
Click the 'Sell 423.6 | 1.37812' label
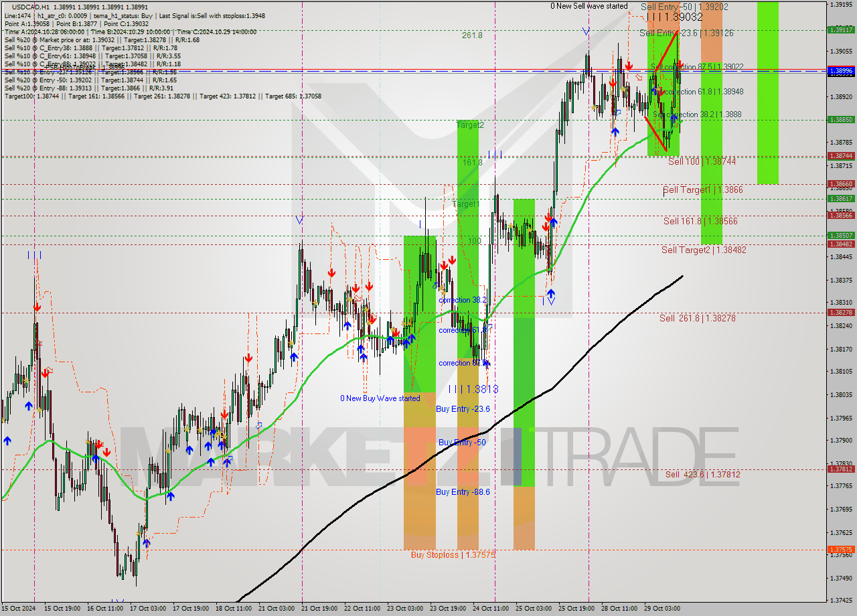[x=702, y=474]
